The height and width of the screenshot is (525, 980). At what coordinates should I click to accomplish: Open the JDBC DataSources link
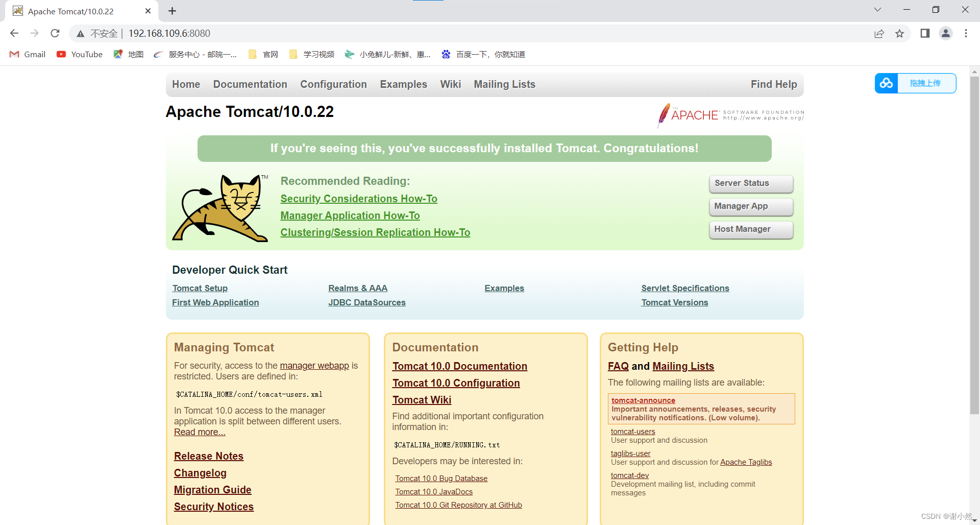[x=367, y=302]
